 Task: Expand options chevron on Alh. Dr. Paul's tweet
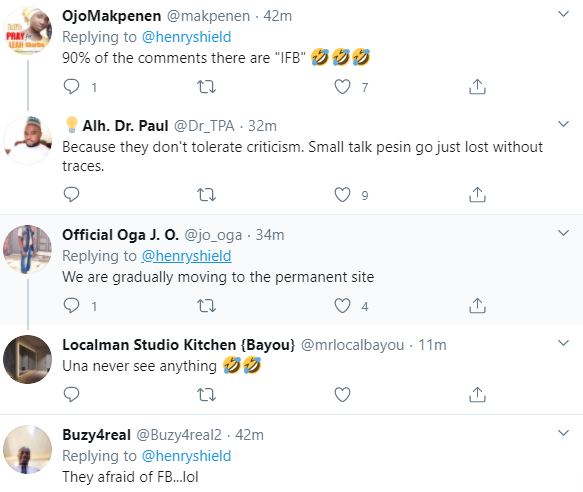tap(564, 124)
